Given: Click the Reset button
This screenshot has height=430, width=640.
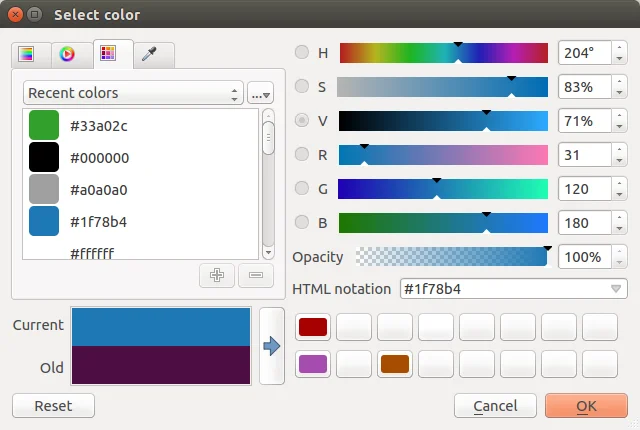Looking at the screenshot, I should point(53,406).
